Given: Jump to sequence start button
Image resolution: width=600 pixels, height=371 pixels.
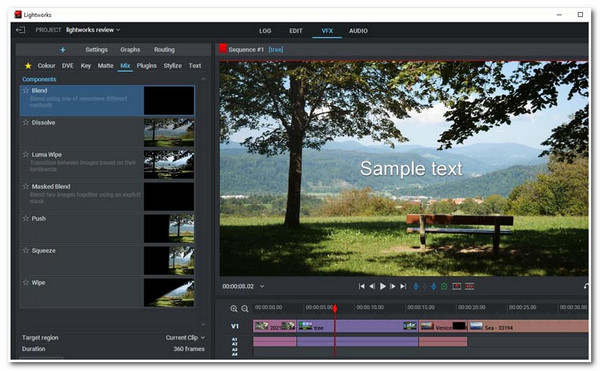Looking at the screenshot, I should (x=361, y=286).
